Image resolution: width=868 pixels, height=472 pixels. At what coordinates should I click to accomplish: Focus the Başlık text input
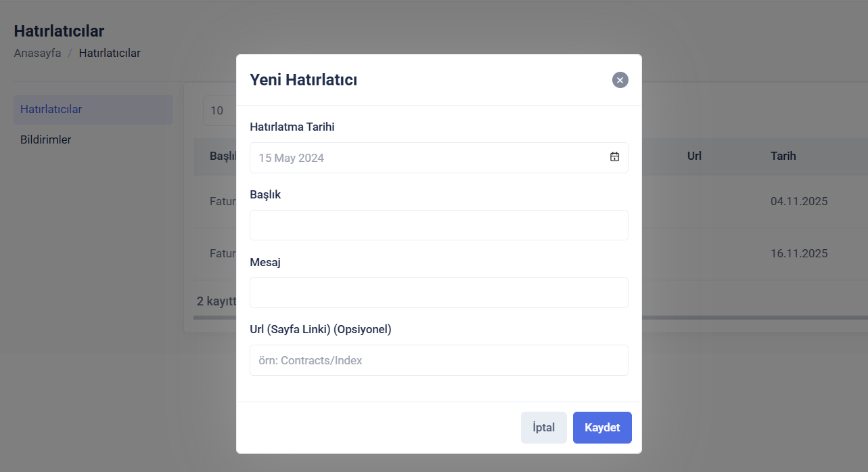point(438,225)
